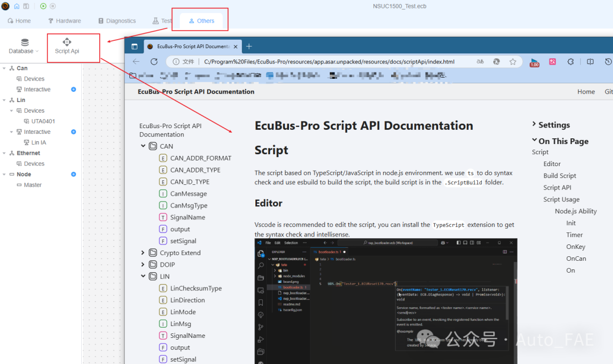The width and height of the screenshot is (613, 364).
Task: Expand the Crypto Extend tree item
Action: click(144, 252)
